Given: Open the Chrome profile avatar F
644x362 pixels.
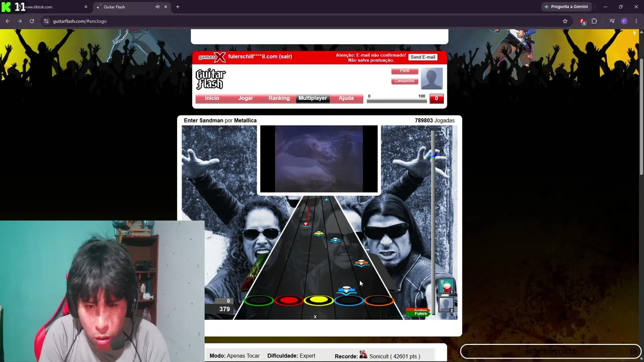Looking at the screenshot, I should point(624,21).
